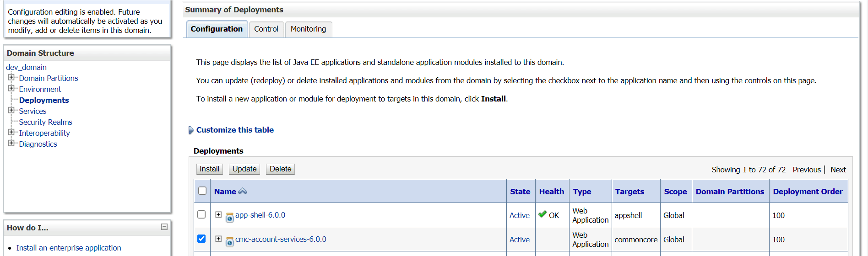
Task: Minimize the How do I panel
Action: [x=164, y=227]
